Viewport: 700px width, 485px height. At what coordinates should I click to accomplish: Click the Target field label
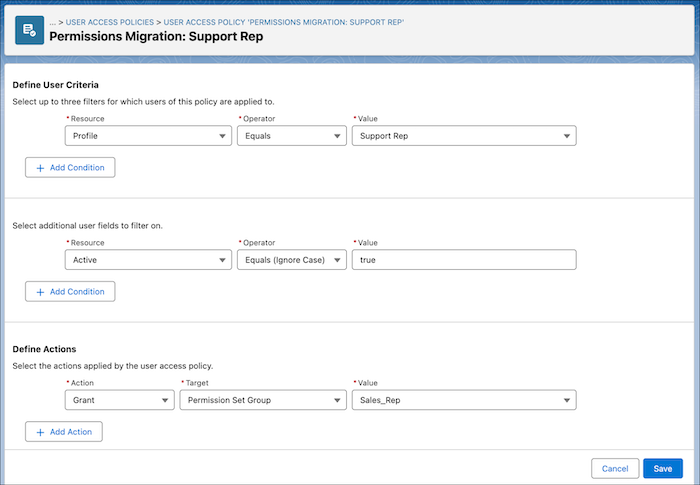point(197,383)
